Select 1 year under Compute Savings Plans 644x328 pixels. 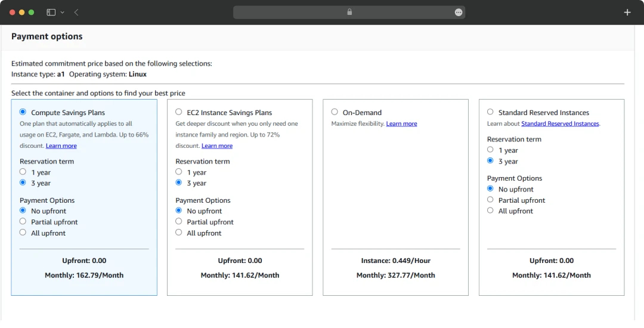point(23,172)
